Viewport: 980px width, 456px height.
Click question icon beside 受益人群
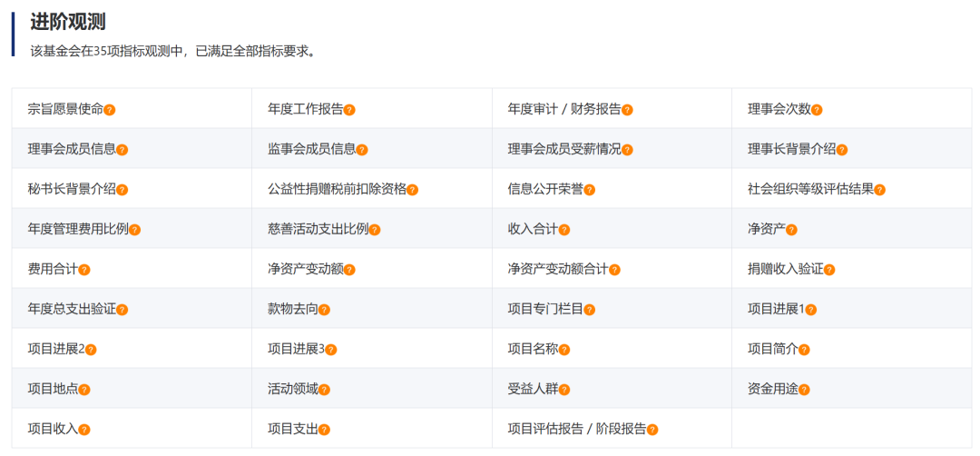pos(563,391)
